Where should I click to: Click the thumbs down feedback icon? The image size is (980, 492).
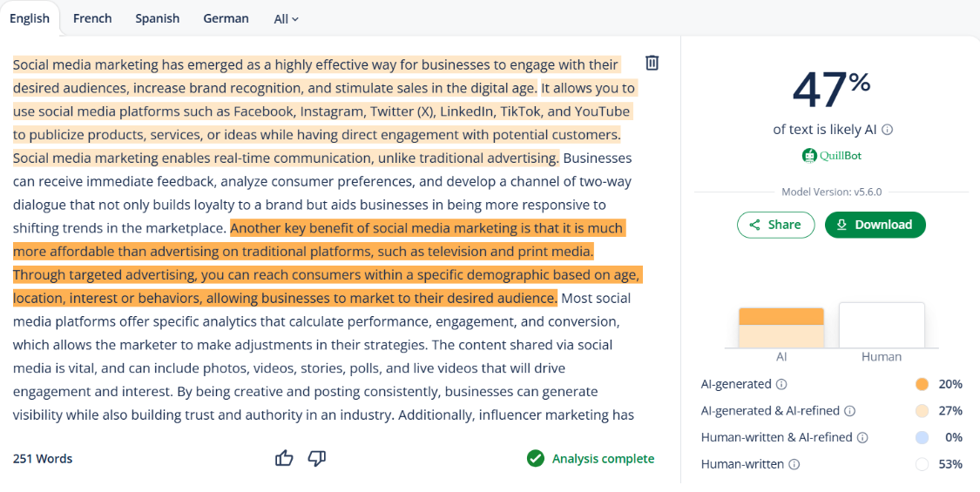[317, 458]
